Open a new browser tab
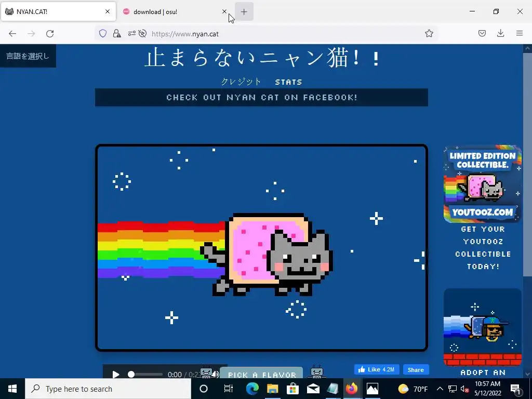The width and height of the screenshot is (532, 399). coord(244,11)
